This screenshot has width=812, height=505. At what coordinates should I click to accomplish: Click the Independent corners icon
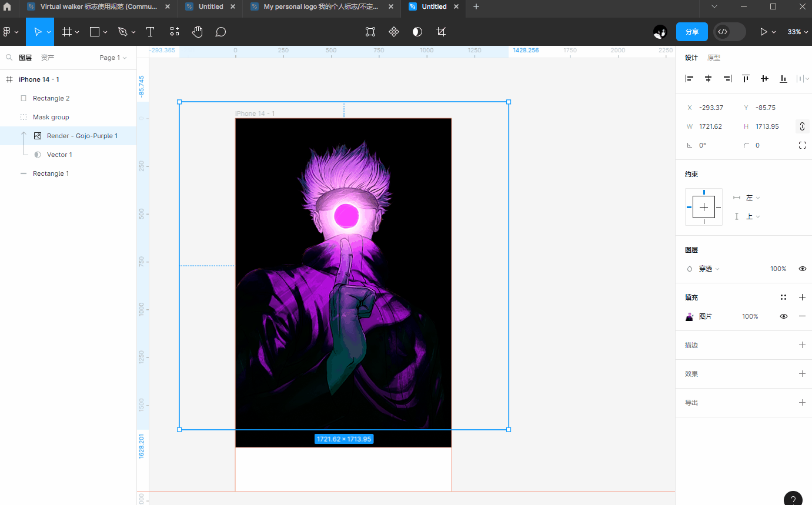(x=802, y=145)
